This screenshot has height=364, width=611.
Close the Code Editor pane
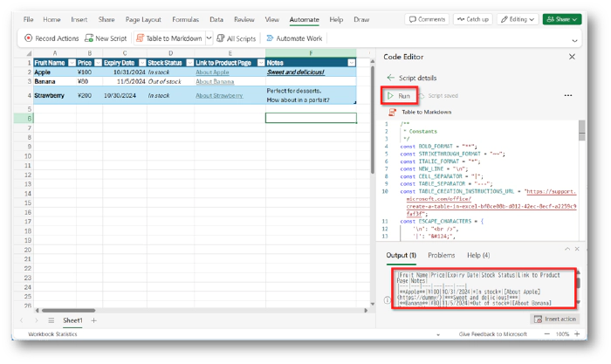(x=572, y=56)
